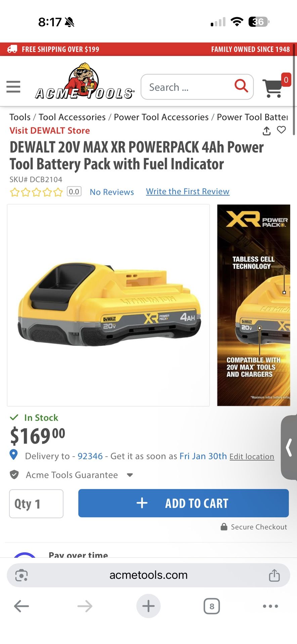Share this product via upload icon
This screenshot has height=644, width=297.
(266, 130)
